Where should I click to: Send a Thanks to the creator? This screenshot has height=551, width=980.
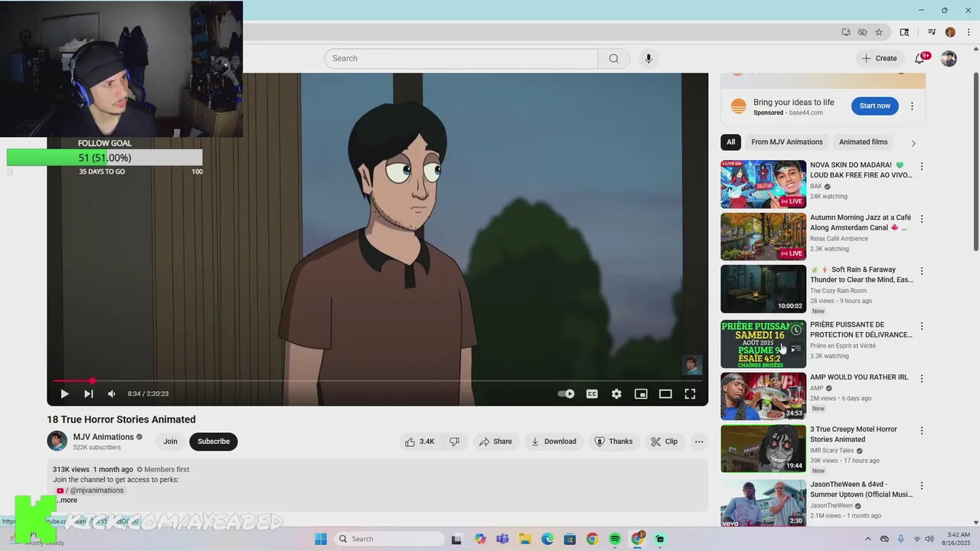click(614, 442)
